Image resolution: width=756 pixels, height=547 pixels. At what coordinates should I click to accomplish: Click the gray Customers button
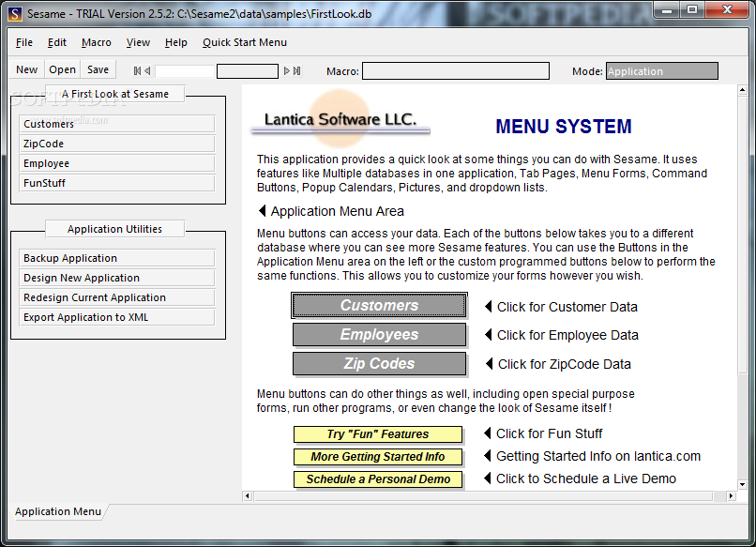380,305
